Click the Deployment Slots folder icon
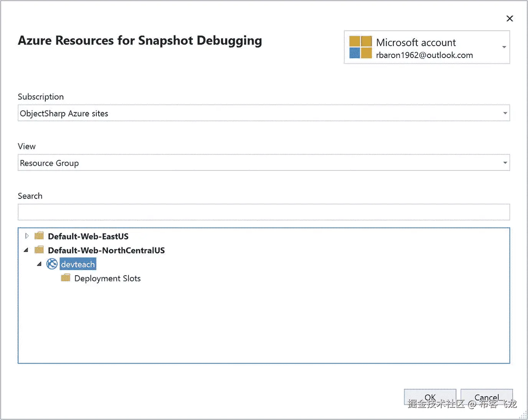Viewport: 528px width, 420px height. [x=66, y=278]
